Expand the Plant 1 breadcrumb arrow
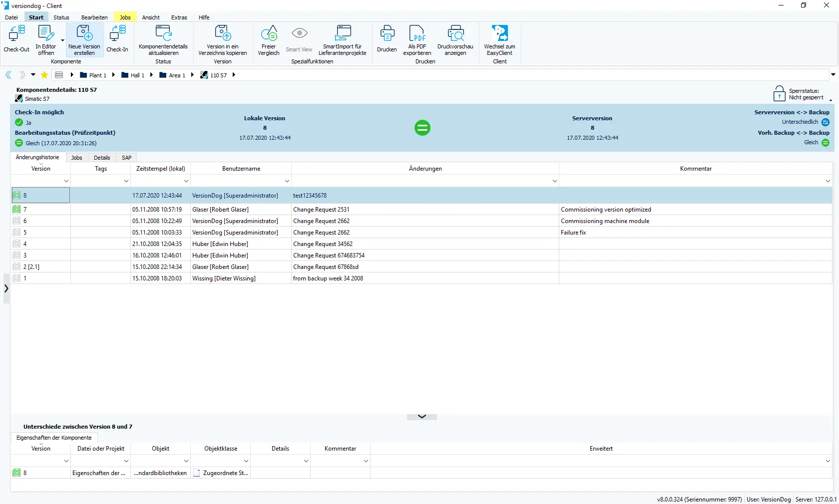 coord(113,75)
